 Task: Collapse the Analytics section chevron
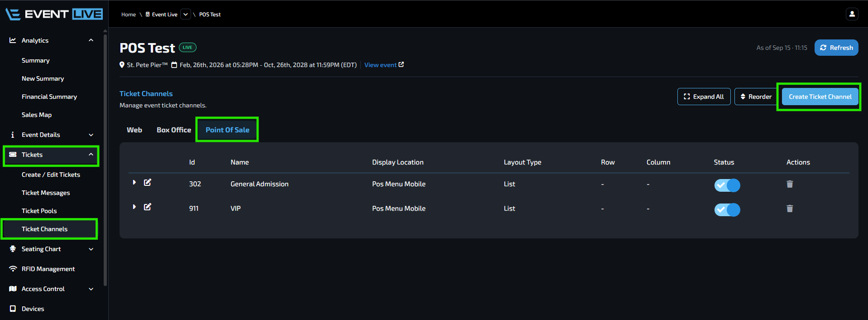click(x=91, y=40)
